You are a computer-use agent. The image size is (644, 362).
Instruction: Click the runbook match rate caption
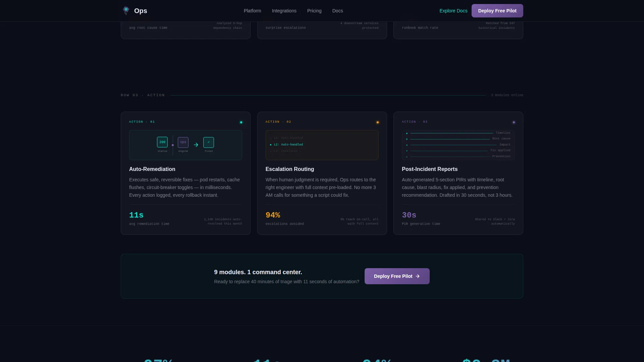coord(420,28)
